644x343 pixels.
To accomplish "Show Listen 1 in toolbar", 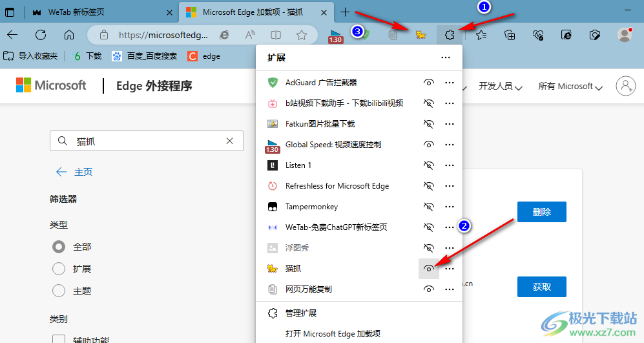I will (428, 165).
